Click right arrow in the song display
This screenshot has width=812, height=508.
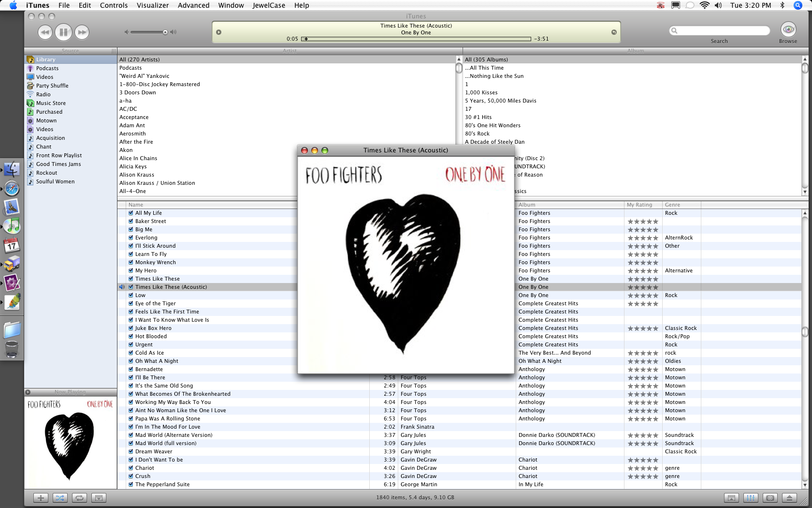tap(614, 32)
